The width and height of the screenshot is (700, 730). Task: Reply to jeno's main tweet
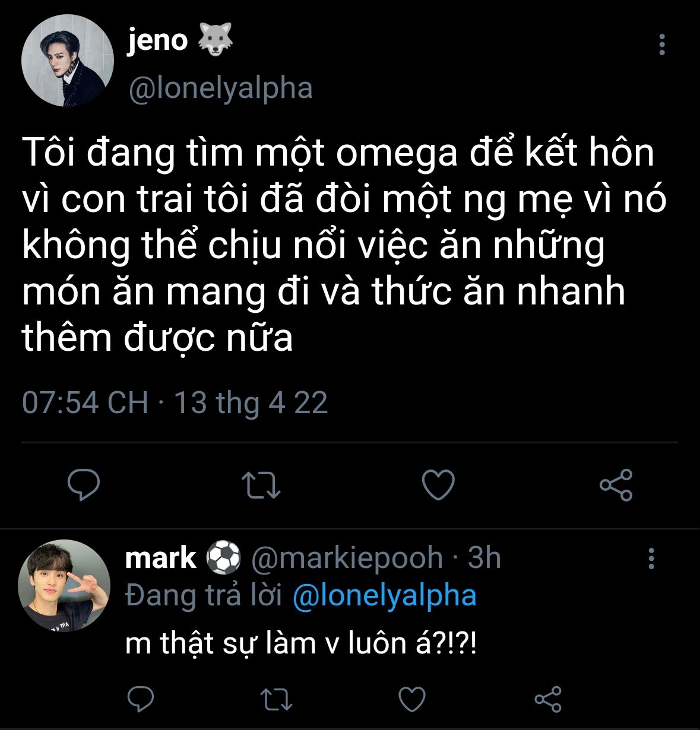(x=84, y=484)
